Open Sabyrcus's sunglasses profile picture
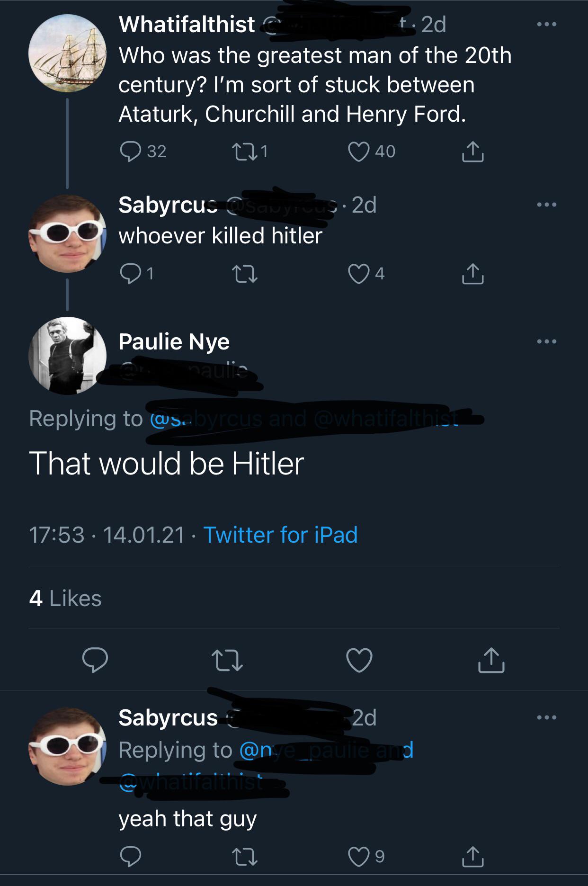 66,232
